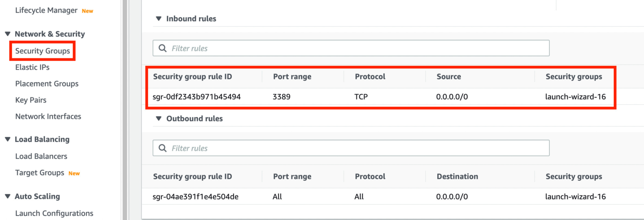Collapse the Auto Scaling menu group
The image size is (644, 220).
[x=8, y=196]
